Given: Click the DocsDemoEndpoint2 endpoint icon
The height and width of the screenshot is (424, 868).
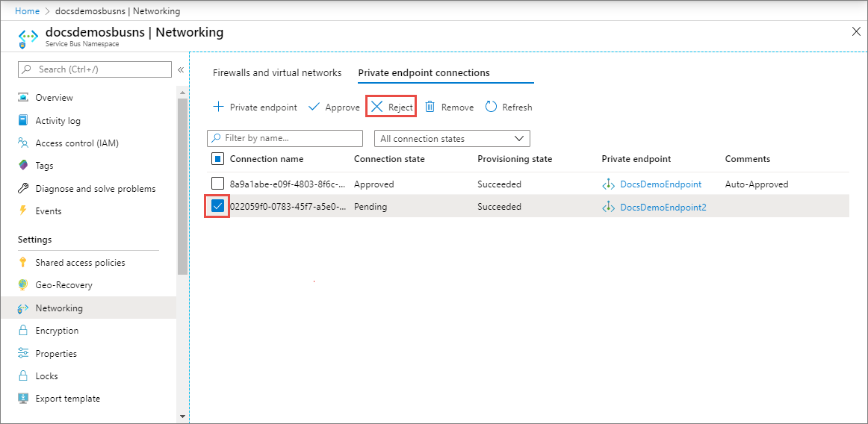Looking at the screenshot, I should coord(608,207).
